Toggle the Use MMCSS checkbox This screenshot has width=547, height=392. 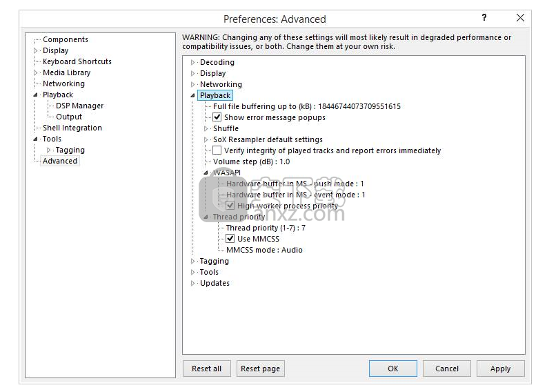click(x=230, y=239)
